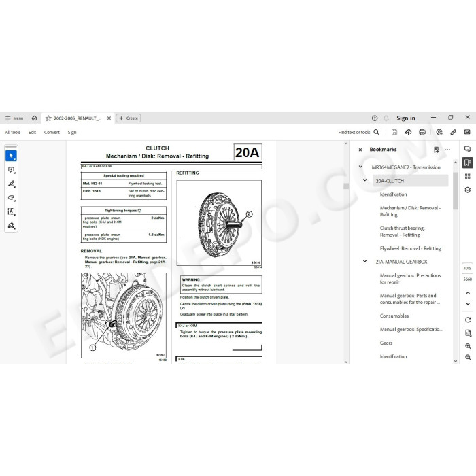Click the cloud upload icon
Screen dimensions: 476x476
(x=408, y=132)
